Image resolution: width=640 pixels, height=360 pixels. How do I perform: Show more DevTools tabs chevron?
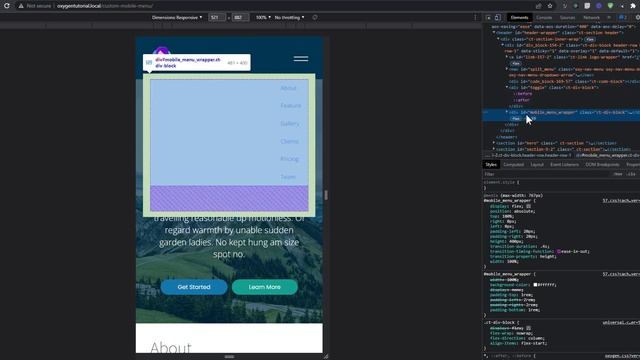coord(609,18)
